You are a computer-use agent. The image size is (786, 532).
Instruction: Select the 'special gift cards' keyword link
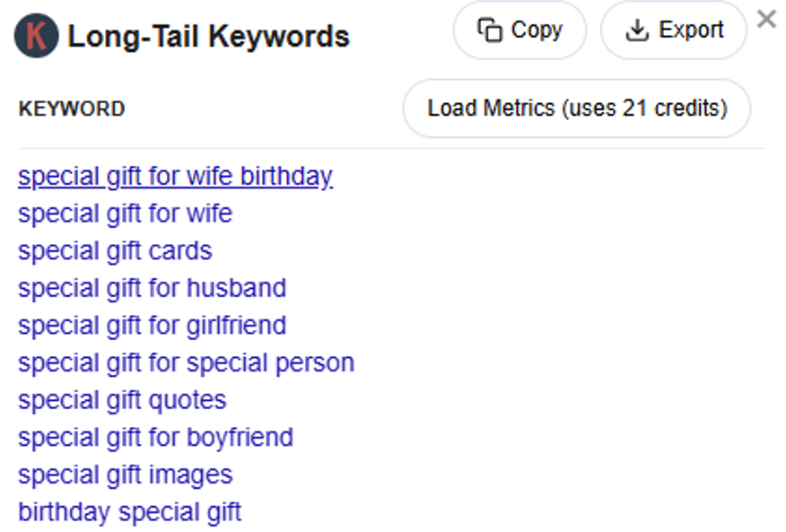[115, 250]
